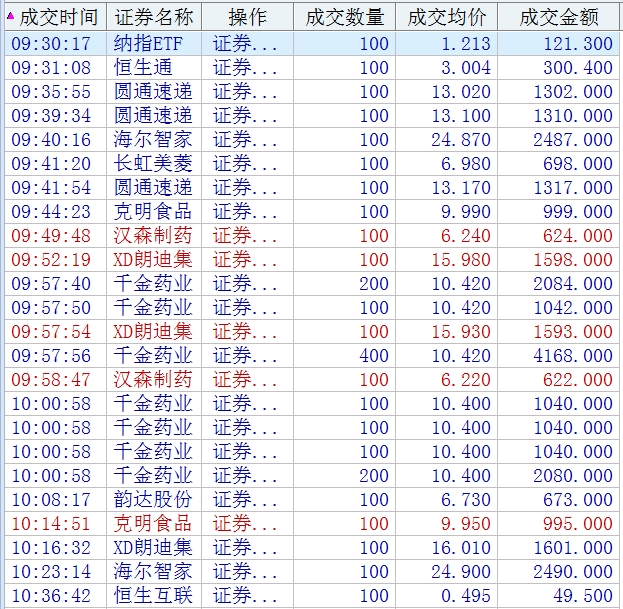Image resolution: width=623 pixels, height=609 pixels.
Task: Click the amount 622.000
Action: click(578, 379)
